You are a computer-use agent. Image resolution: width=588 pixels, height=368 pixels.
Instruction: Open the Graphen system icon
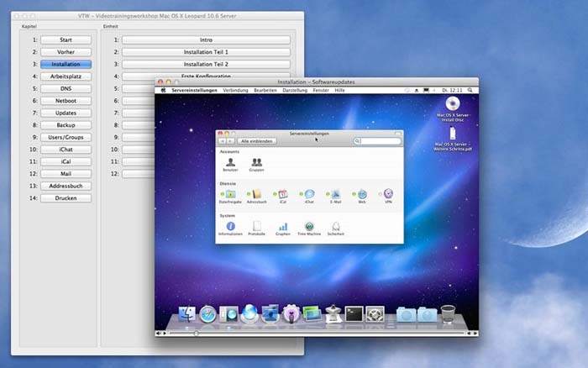point(283,228)
